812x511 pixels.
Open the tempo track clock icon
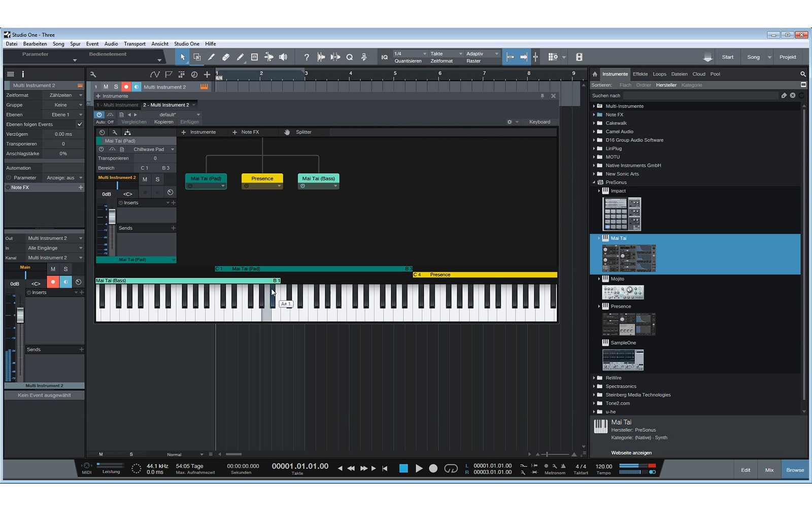194,75
